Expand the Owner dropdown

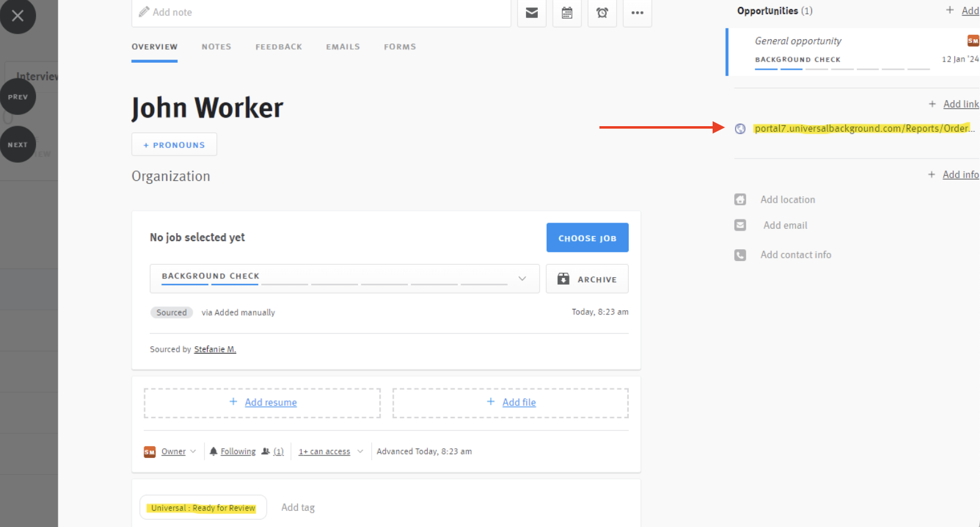click(x=178, y=452)
